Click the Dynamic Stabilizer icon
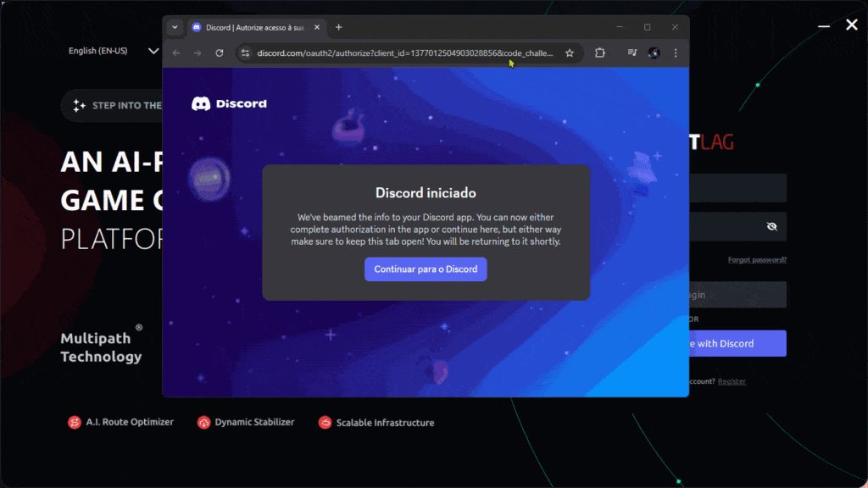868x488 pixels. tap(203, 422)
